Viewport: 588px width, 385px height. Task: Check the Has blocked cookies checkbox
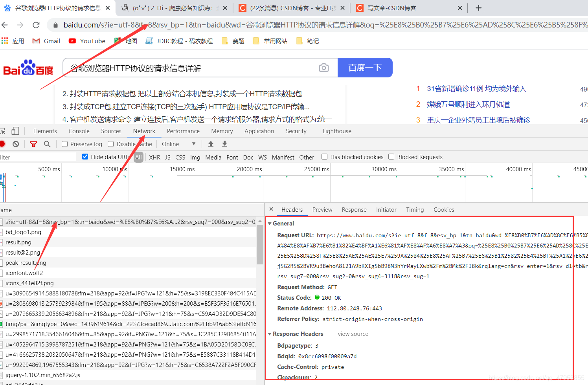pos(324,157)
